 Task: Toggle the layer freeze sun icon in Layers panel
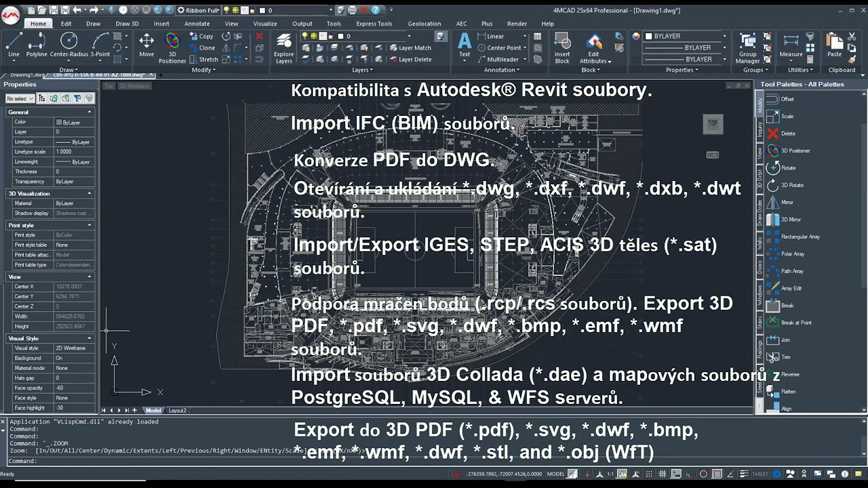314,36
